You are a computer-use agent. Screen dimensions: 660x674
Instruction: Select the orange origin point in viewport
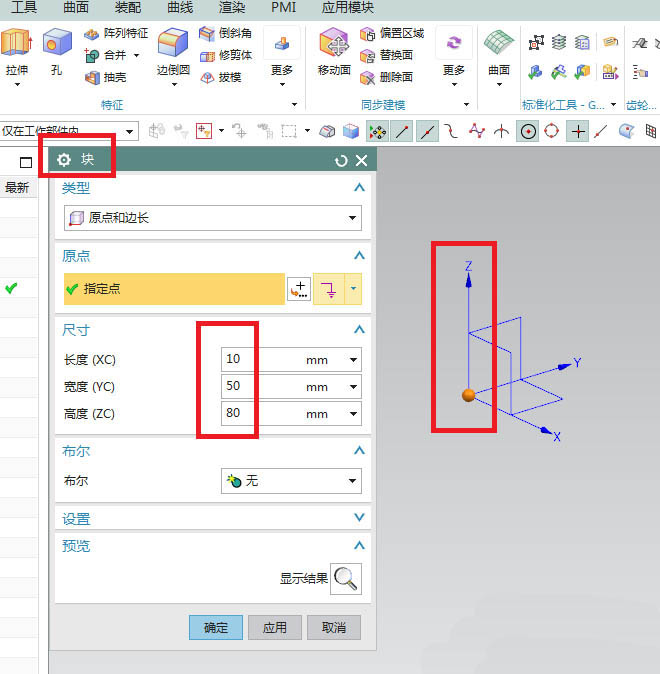pos(468,395)
